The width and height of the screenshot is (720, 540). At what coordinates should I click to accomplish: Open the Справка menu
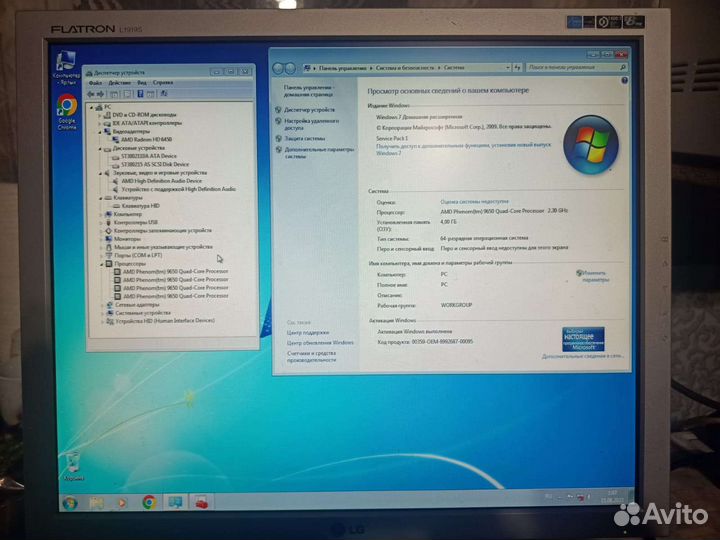pos(163,83)
